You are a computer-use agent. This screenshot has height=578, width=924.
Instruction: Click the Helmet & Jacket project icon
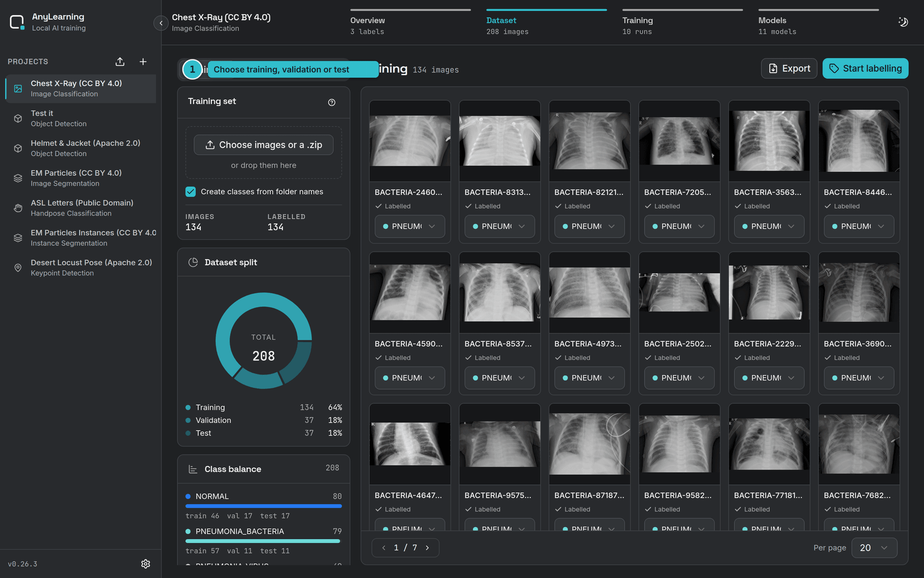pos(18,149)
